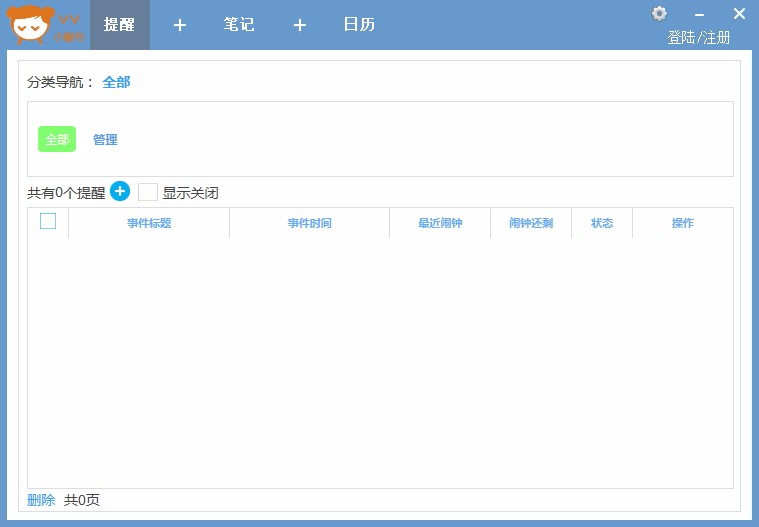
Task: Toggle the 显示关闭 checkbox
Action: [x=148, y=192]
